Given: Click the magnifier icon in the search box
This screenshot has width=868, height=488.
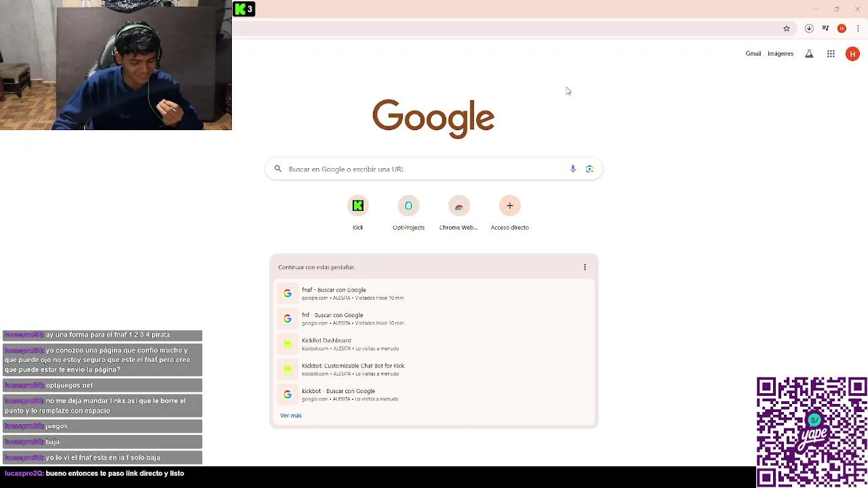Looking at the screenshot, I should point(277,169).
